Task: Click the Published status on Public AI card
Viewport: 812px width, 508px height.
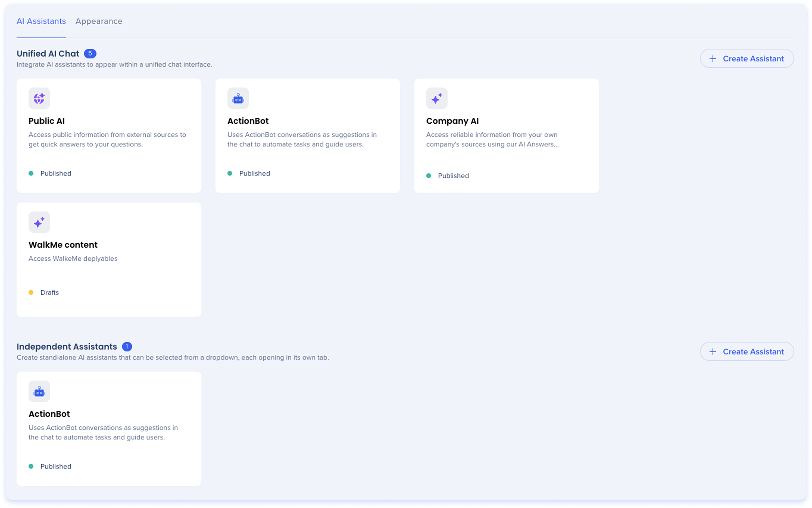Action: (x=50, y=173)
